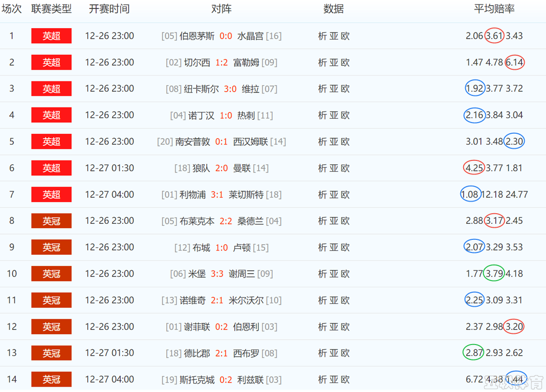Select team 热刺

pyautogui.click(x=246, y=115)
